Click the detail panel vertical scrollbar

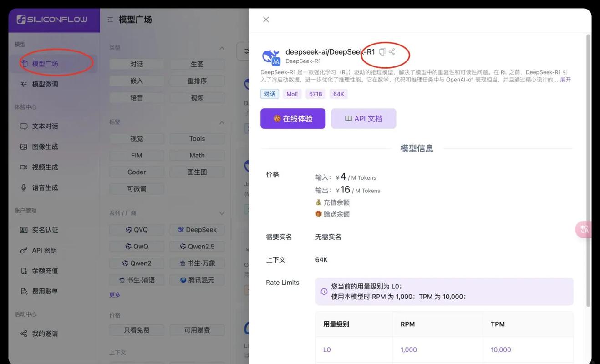588,171
